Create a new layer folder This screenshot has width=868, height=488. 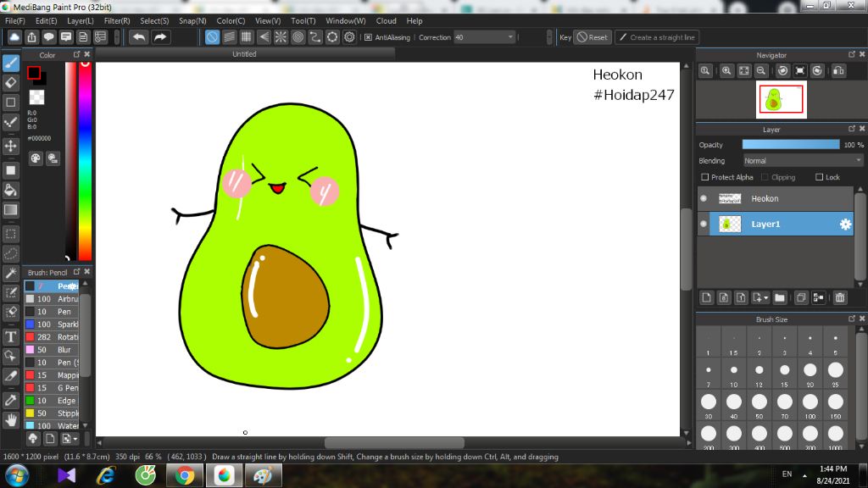780,297
